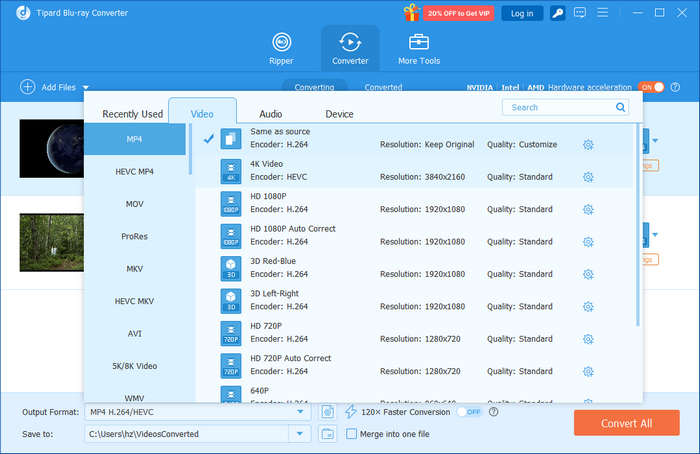Click the format Search field
700x454 pixels.
560,107
